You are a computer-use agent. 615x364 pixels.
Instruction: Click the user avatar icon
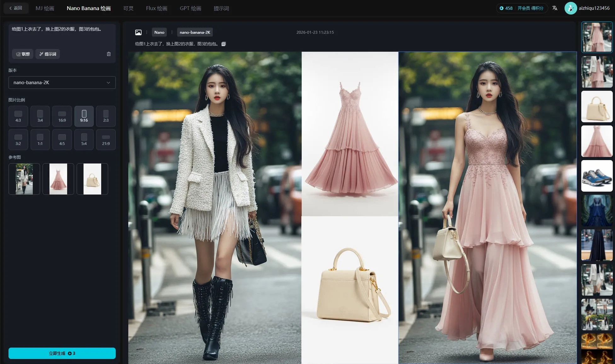(x=570, y=8)
